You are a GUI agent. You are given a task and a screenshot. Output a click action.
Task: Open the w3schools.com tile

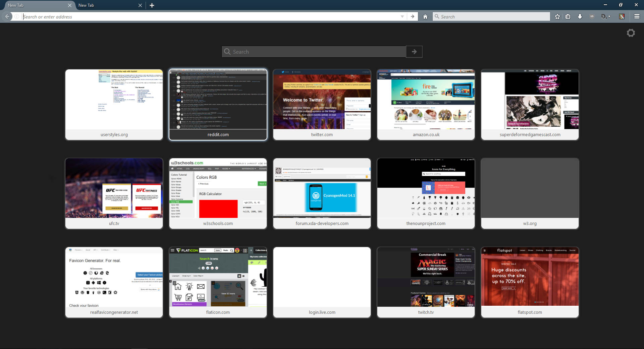click(x=218, y=193)
